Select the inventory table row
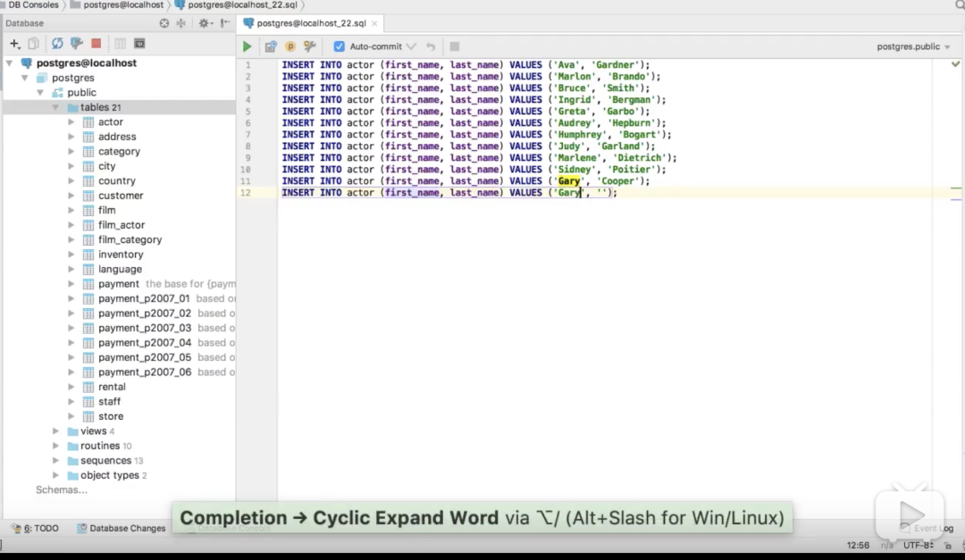 tap(120, 255)
